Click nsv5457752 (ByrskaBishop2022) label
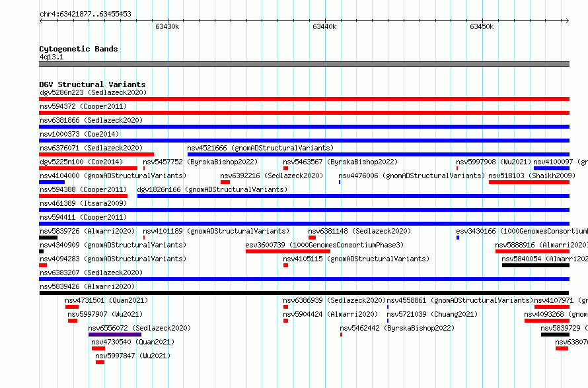Image resolution: width=588 pixels, height=388 pixels. (x=200, y=162)
